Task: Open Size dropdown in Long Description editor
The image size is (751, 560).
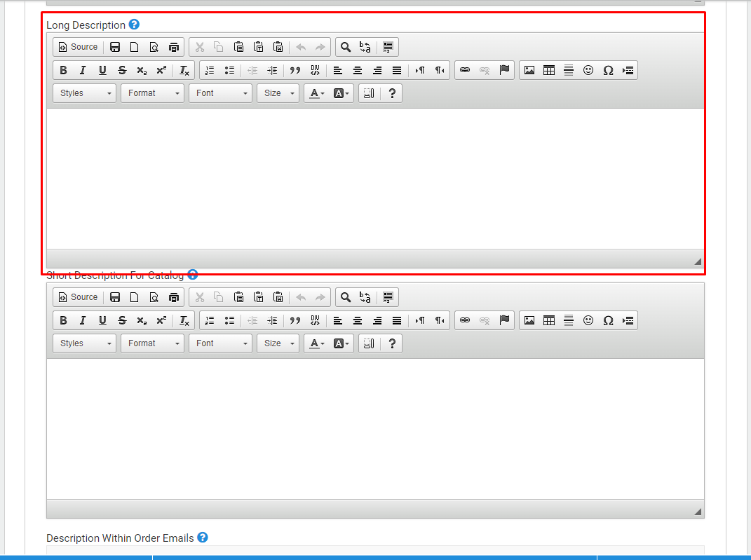Action: tap(278, 93)
